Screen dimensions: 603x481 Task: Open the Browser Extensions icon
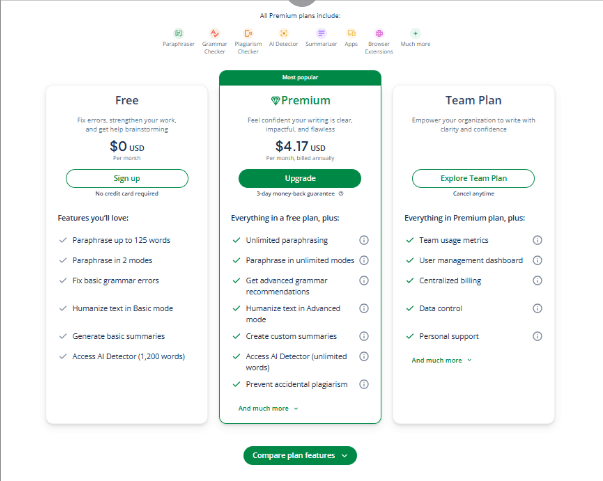[379, 33]
